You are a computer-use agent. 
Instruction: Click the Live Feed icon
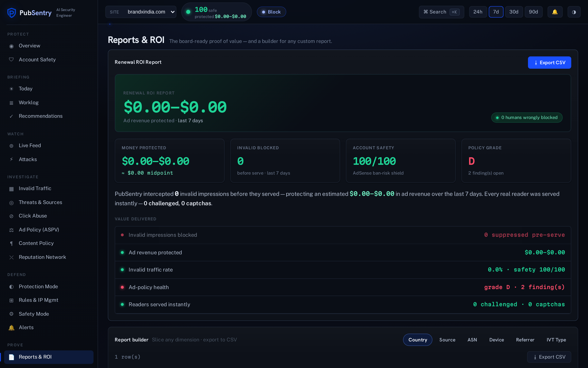11,146
